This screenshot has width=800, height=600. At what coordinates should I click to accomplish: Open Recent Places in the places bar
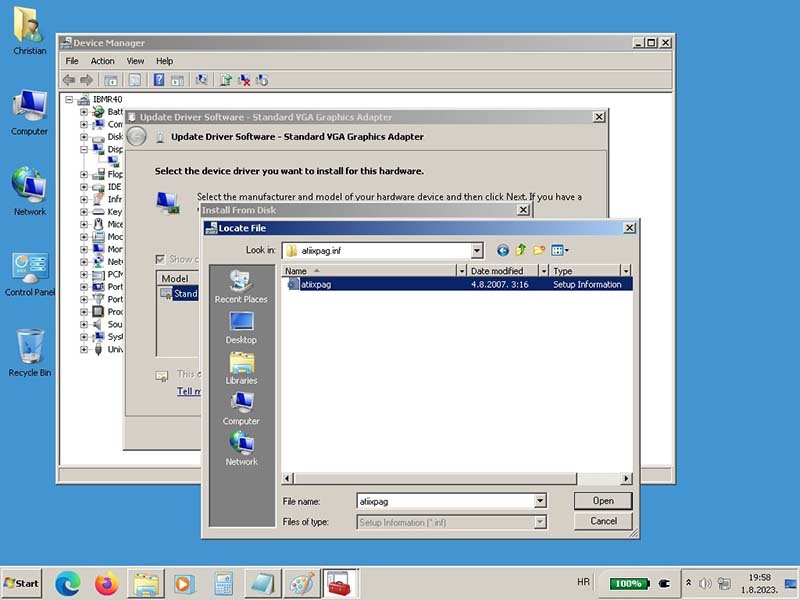(241, 286)
